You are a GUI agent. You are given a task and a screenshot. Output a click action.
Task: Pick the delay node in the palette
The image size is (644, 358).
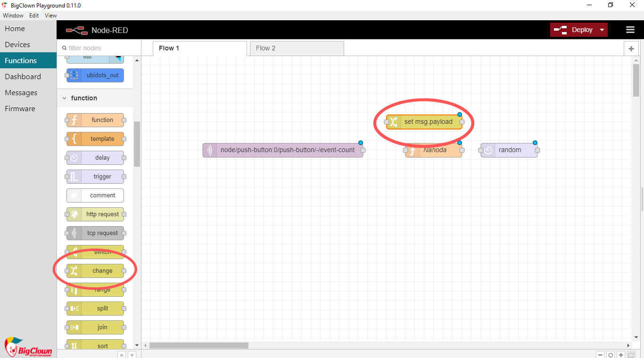95,158
